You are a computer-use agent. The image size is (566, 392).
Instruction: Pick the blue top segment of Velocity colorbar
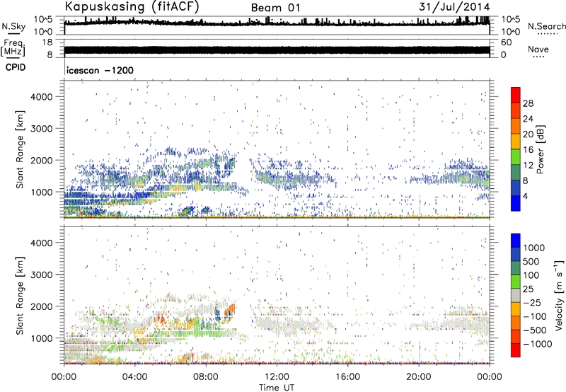(x=516, y=241)
